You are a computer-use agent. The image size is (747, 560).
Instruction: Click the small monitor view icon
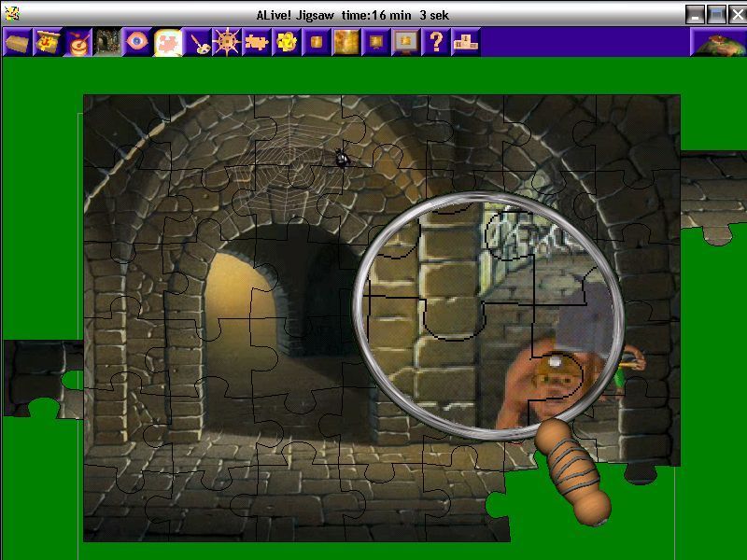(x=376, y=42)
